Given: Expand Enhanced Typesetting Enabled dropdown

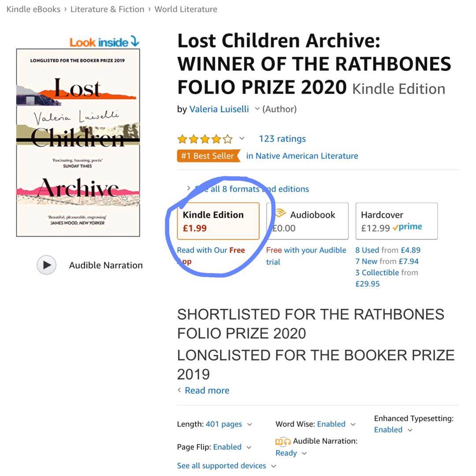Looking at the screenshot, I should click(x=410, y=430).
